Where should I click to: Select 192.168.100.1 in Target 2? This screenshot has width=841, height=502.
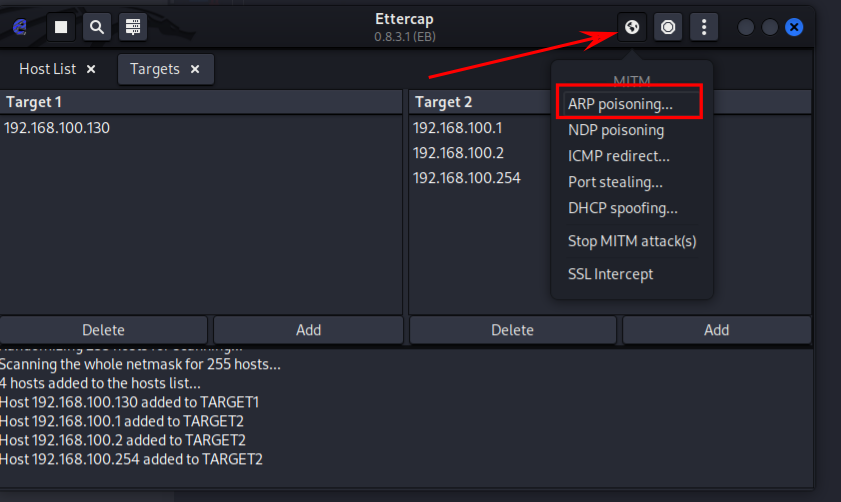(458, 128)
